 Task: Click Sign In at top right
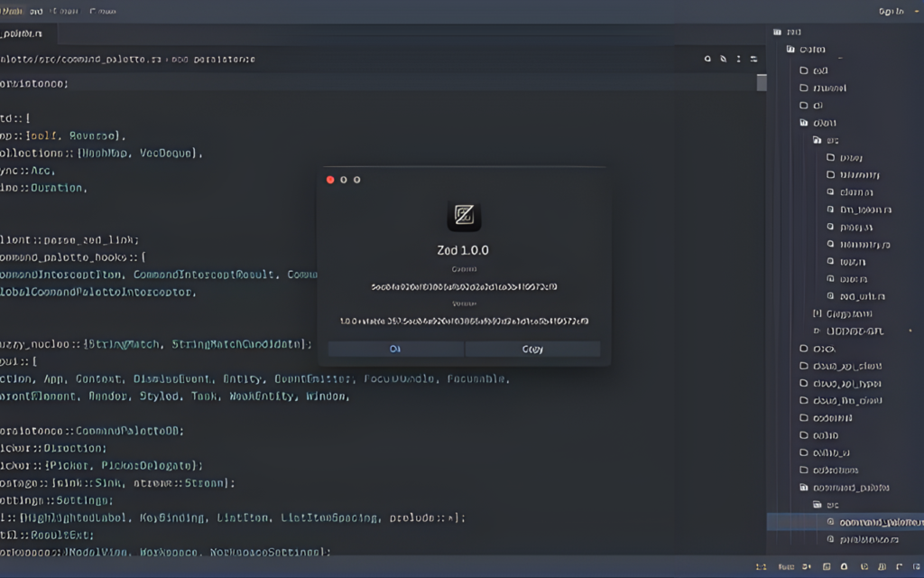click(891, 11)
